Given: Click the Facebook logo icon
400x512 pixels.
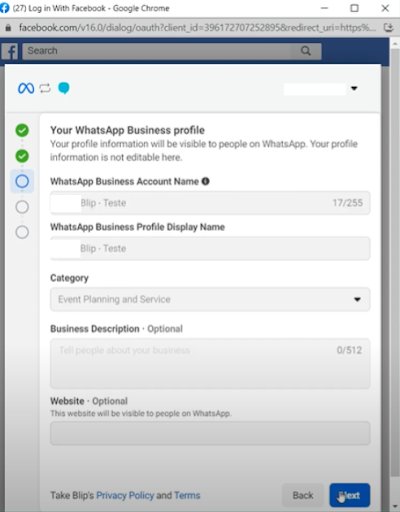Looking at the screenshot, I should click(10, 51).
